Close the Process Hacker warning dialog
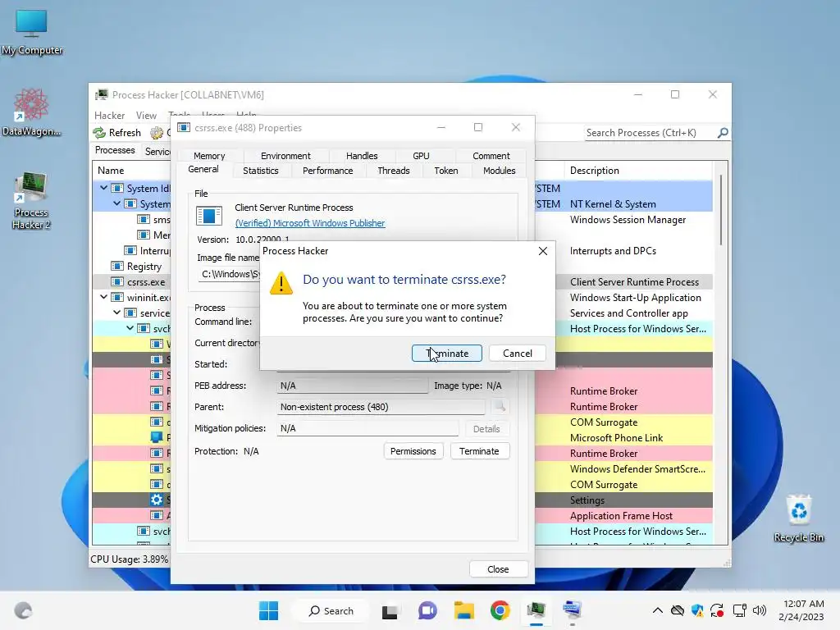The height and width of the screenshot is (630, 840). (543, 251)
